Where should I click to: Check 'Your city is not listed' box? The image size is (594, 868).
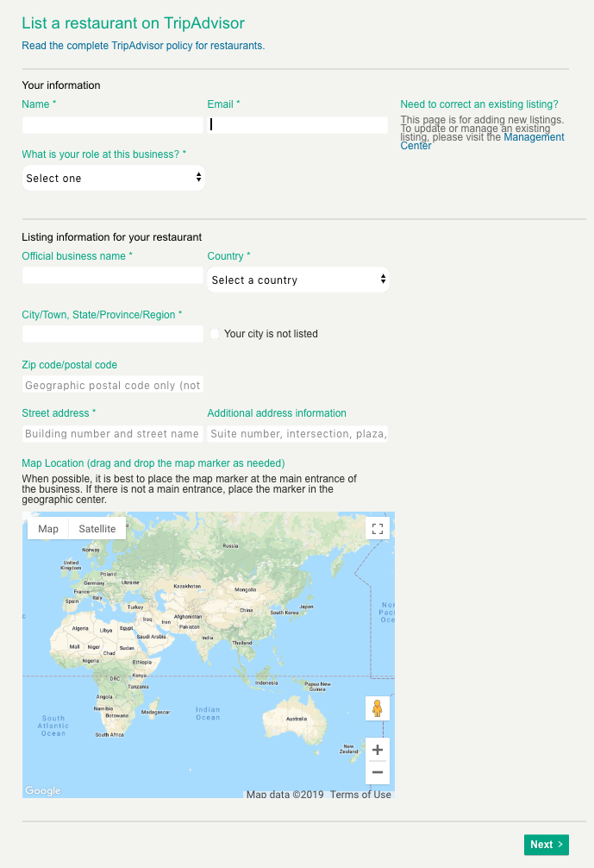click(215, 334)
